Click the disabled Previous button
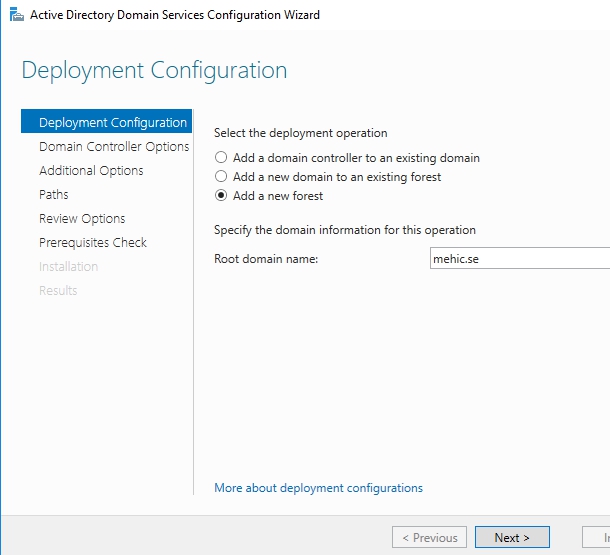The image size is (610, 555). 429,538
